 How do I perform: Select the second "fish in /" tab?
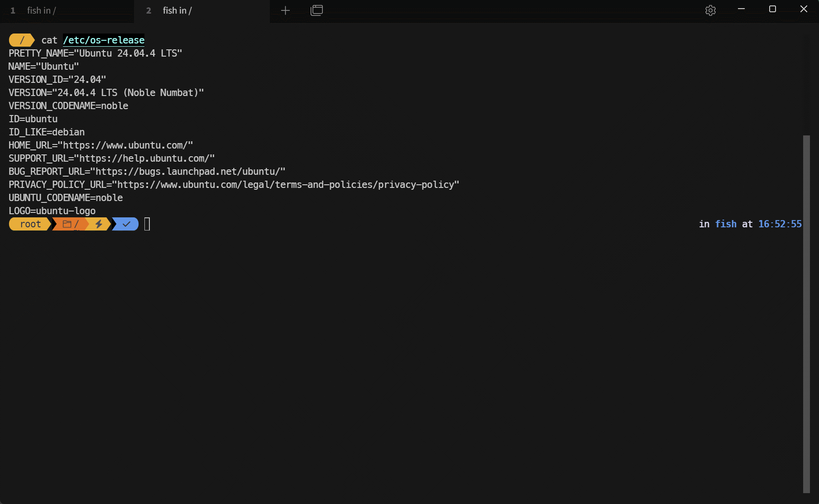pyautogui.click(x=201, y=11)
